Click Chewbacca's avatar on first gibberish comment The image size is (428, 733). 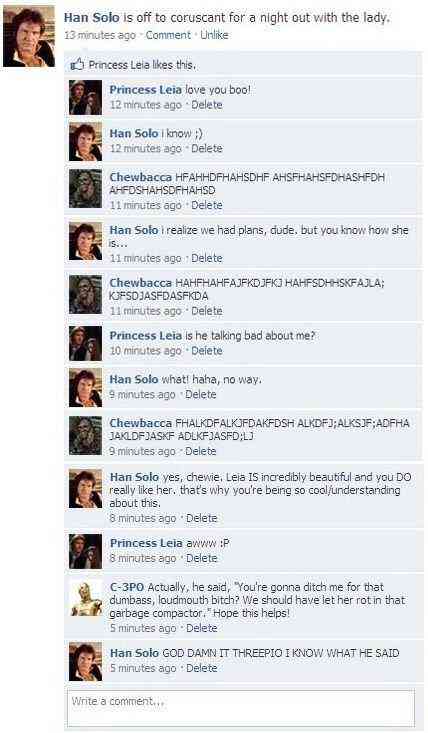pos(86,188)
